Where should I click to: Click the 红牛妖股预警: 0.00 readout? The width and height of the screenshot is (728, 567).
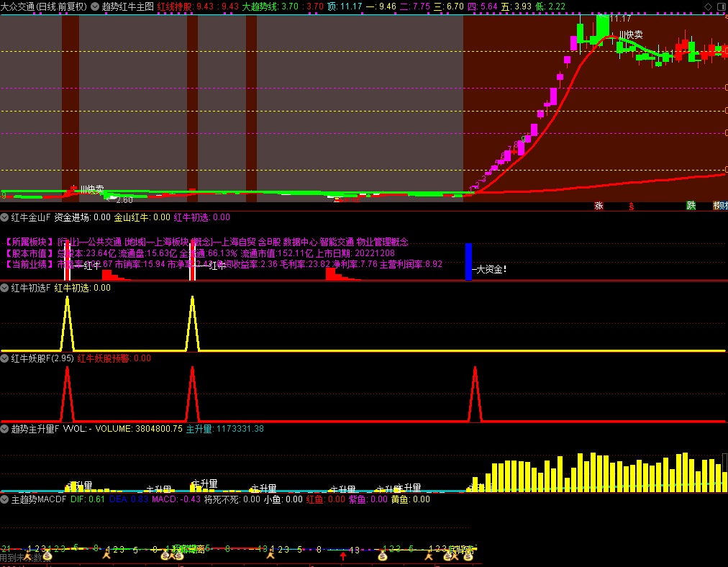114,358
